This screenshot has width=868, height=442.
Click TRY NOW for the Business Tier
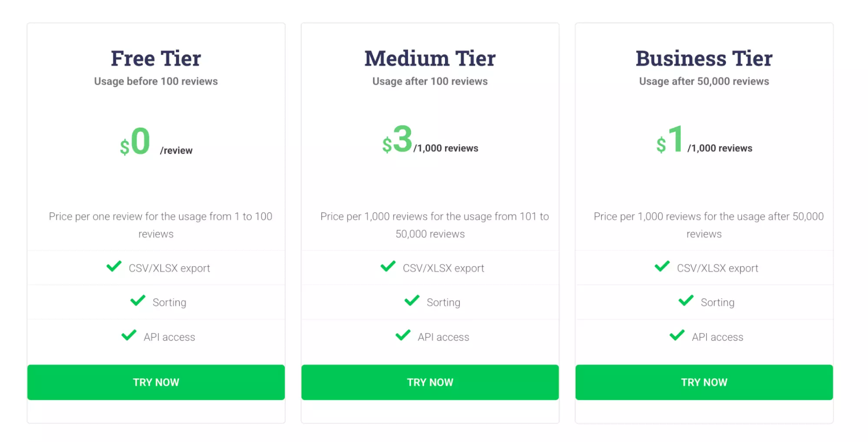click(704, 382)
